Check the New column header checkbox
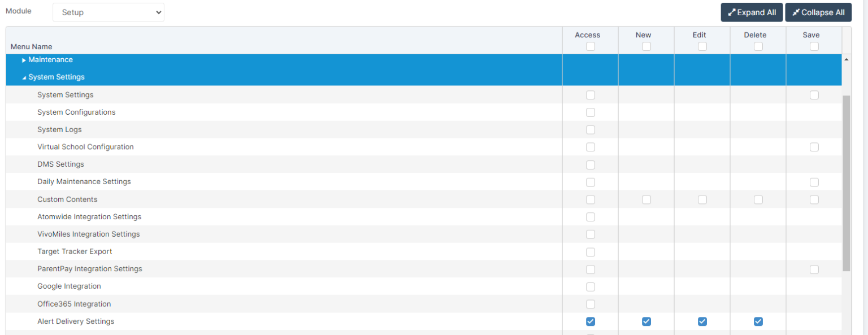868x335 pixels. click(x=646, y=46)
